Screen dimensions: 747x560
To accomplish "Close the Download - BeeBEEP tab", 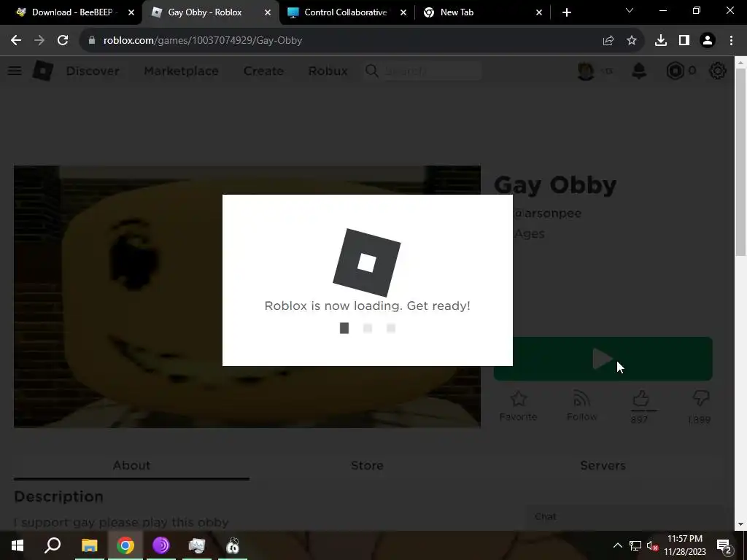I will pos(131,12).
